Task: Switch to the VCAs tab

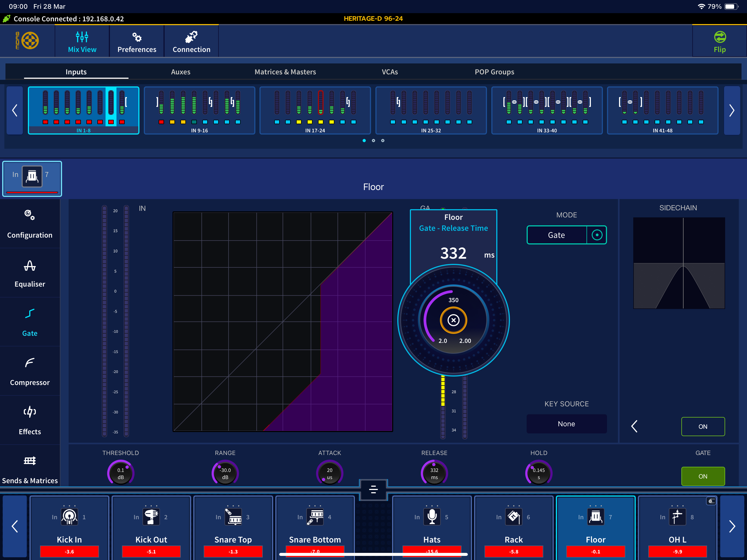Action: [390, 72]
